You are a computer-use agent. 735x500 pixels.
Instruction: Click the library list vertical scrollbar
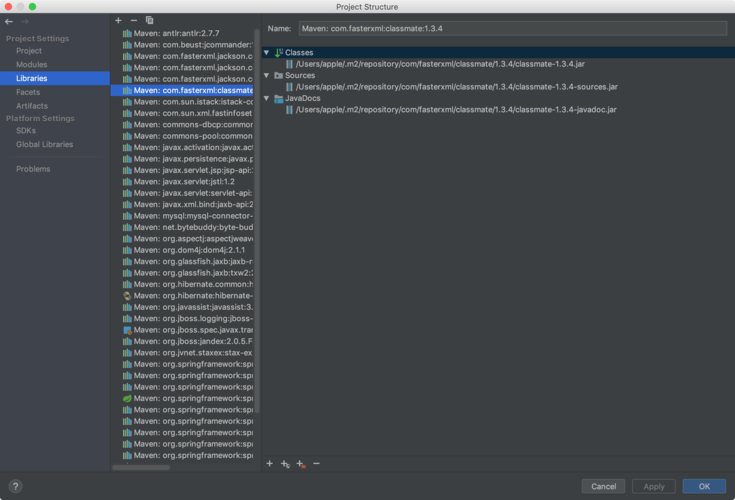(x=257, y=220)
